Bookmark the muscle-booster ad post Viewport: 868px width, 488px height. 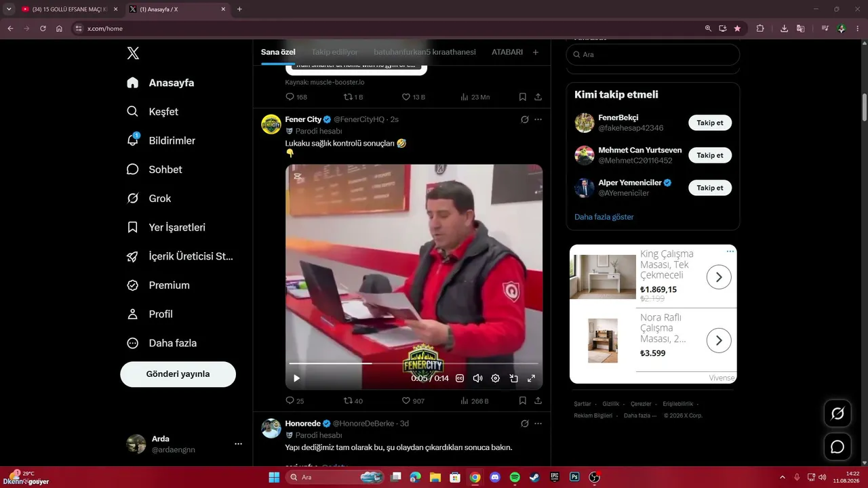(x=523, y=97)
